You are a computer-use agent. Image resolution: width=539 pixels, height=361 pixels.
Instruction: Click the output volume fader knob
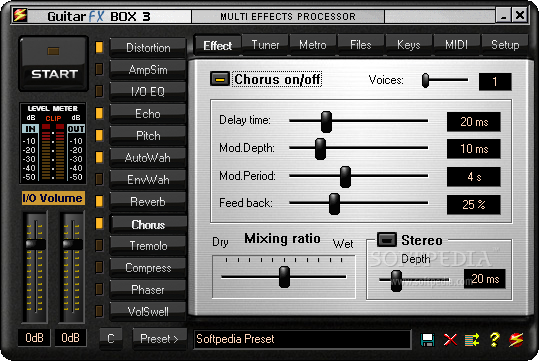[72, 244]
